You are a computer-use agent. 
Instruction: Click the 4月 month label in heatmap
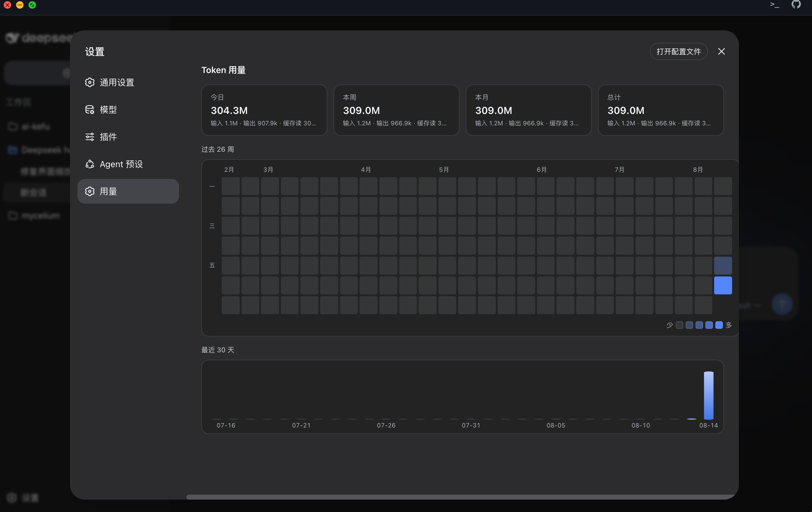[366, 170]
